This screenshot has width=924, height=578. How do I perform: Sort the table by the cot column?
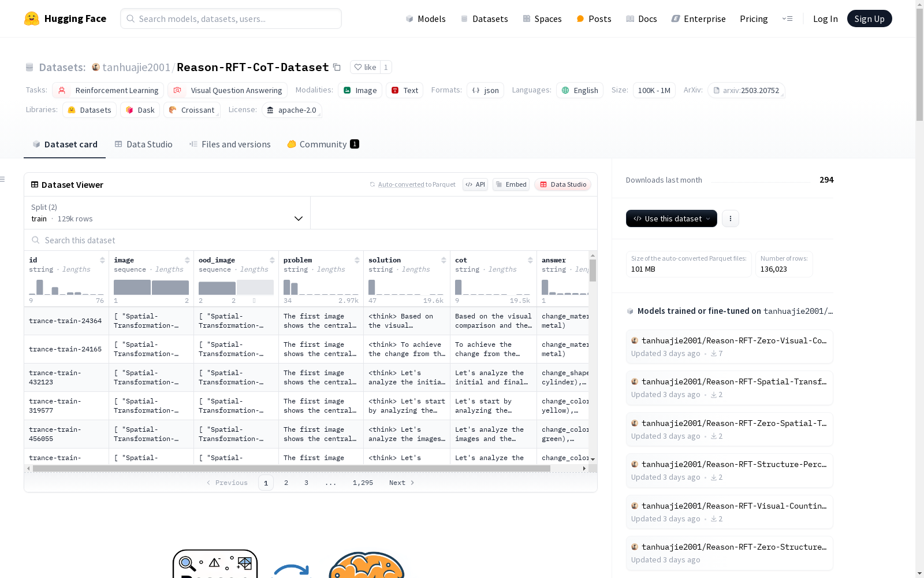pos(530,260)
